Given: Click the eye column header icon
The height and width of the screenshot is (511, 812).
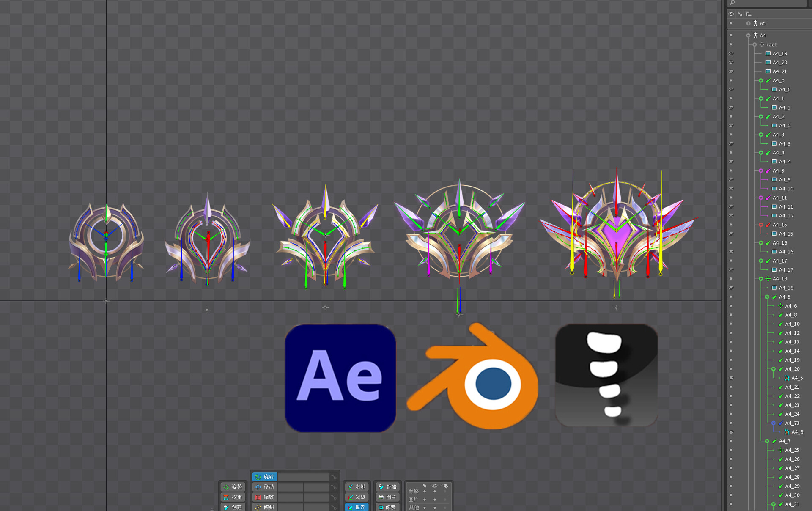Looking at the screenshot, I should (731, 14).
